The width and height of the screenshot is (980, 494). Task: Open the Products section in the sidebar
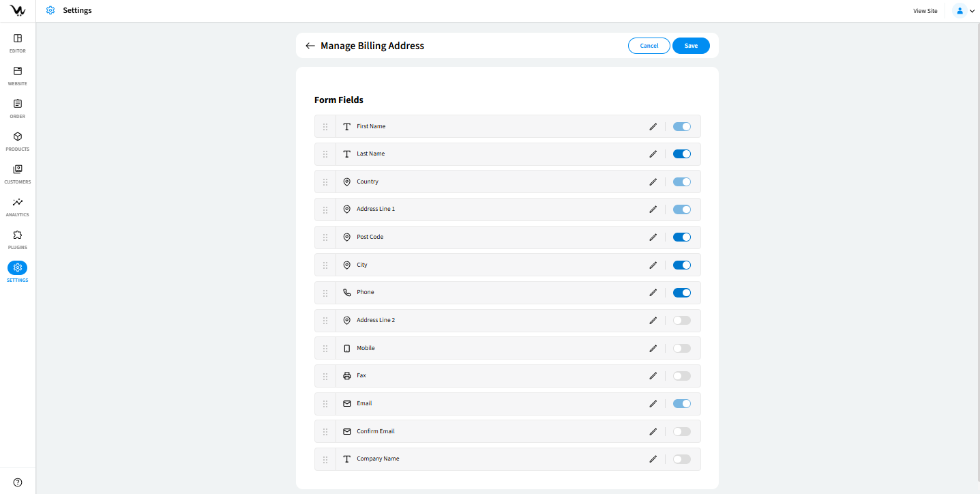18,141
